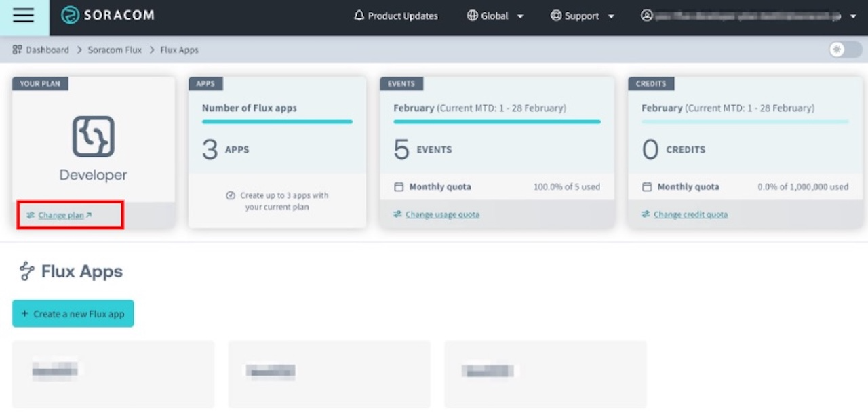Open the account dropdown arrow

point(853,16)
